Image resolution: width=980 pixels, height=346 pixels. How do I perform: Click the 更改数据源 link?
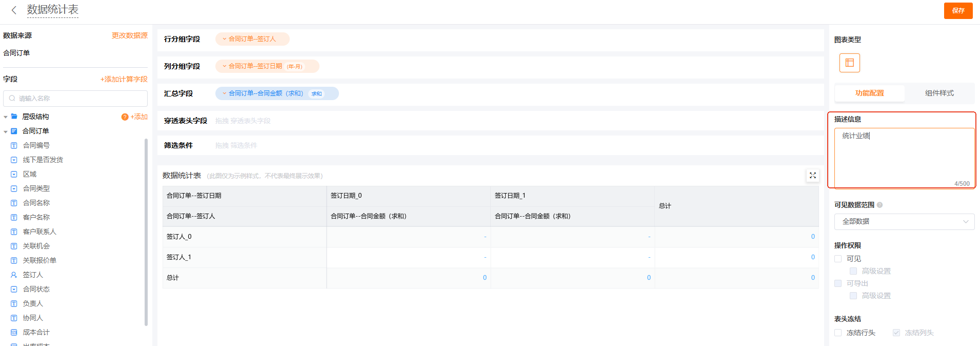[129, 35]
